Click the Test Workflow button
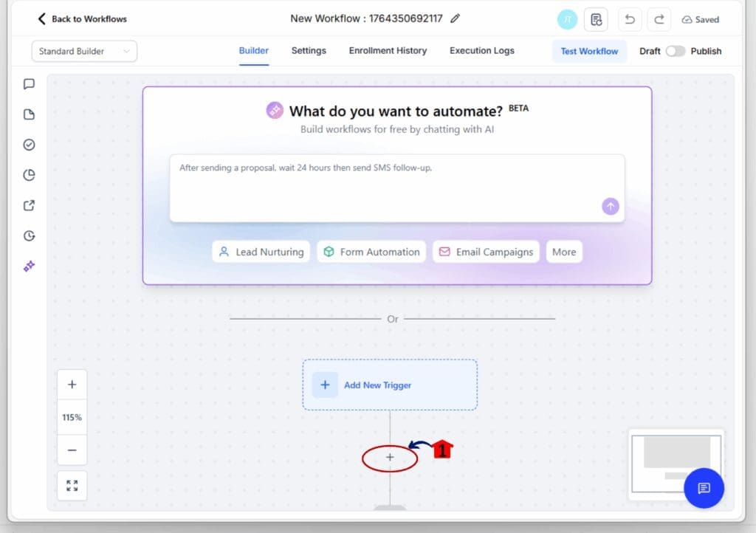756x533 pixels. (589, 51)
